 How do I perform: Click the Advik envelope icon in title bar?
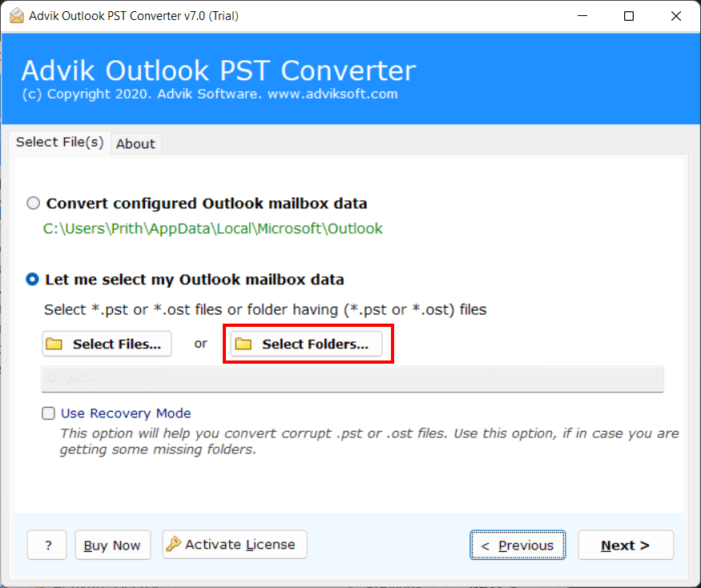[17, 16]
